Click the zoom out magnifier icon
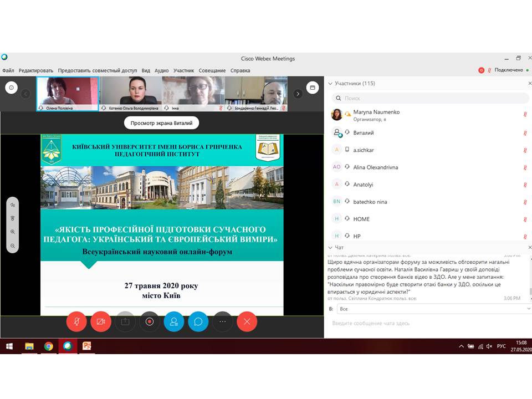Screen dimensions: 532x399 (x=13, y=245)
